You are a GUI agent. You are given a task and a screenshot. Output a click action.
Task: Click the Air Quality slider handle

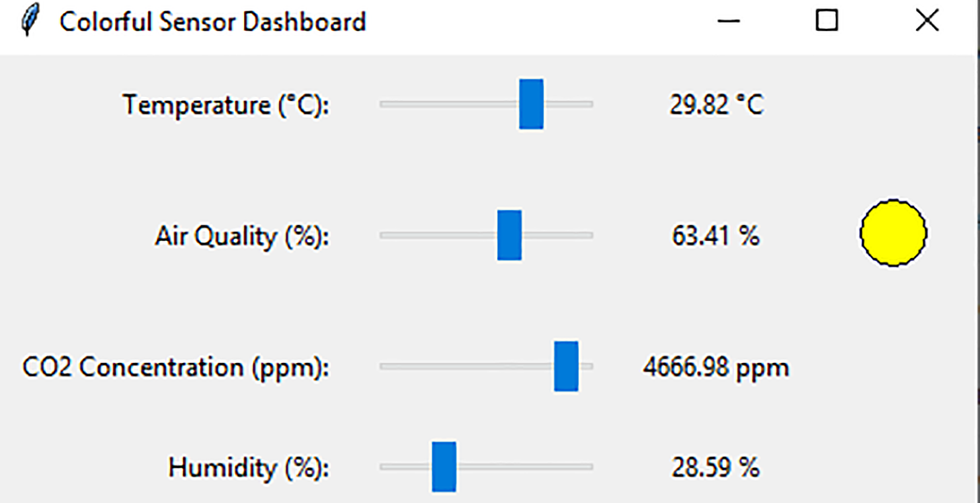click(509, 235)
